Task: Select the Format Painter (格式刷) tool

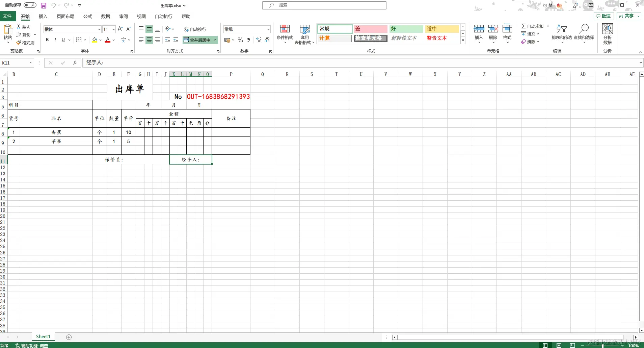Action: [x=25, y=43]
